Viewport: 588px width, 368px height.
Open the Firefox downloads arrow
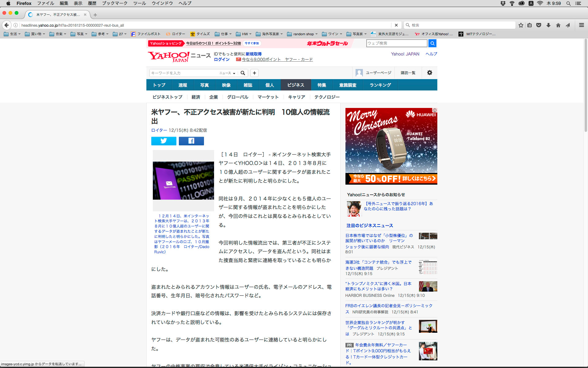pos(548,25)
